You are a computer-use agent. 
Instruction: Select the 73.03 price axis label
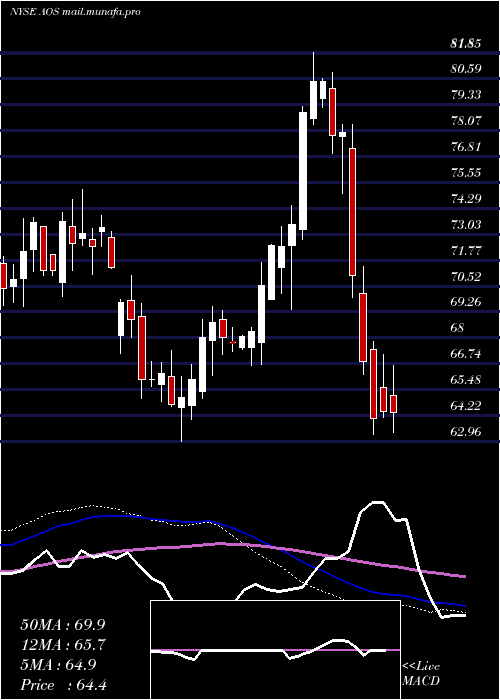point(466,225)
